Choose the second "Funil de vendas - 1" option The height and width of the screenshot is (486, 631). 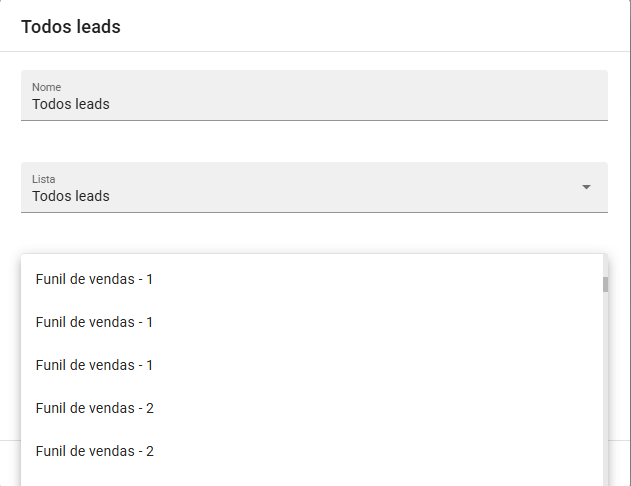click(94, 322)
